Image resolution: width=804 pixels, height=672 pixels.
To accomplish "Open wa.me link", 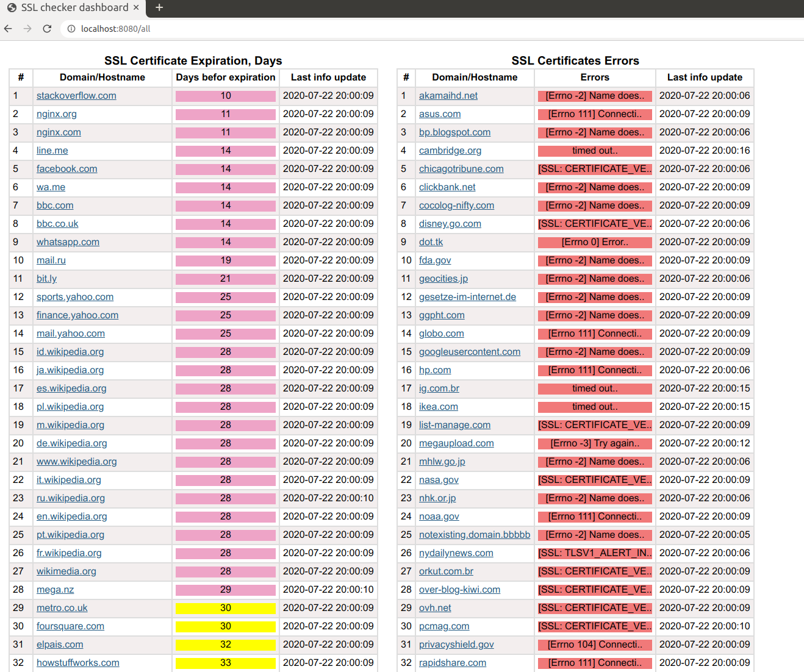I will coord(51,187).
